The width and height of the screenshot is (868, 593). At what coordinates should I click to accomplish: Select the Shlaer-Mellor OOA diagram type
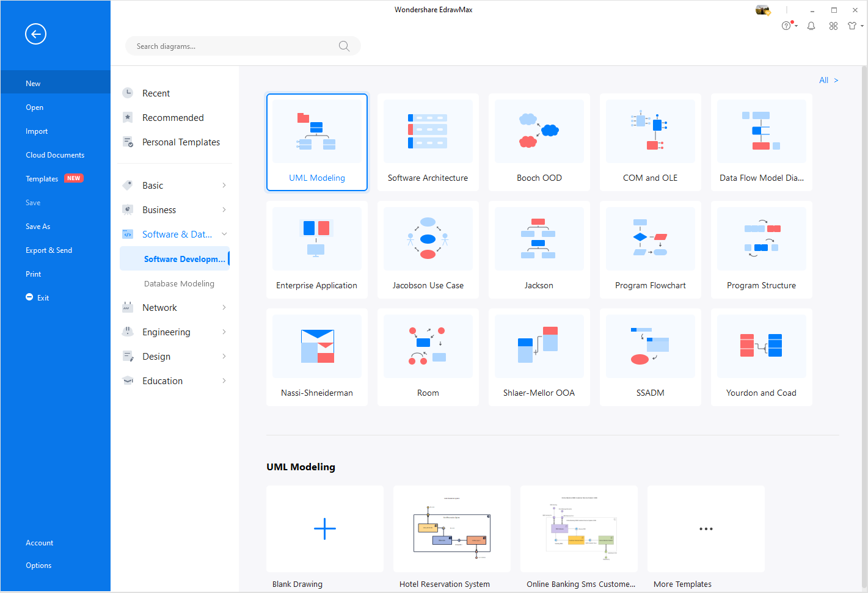539,357
